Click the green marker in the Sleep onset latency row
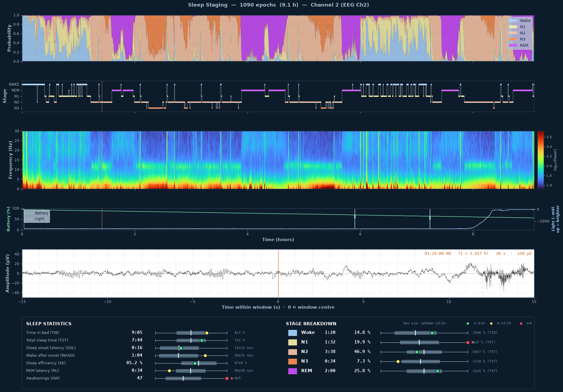Screen dimensions: 563x392 [x=181, y=348]
